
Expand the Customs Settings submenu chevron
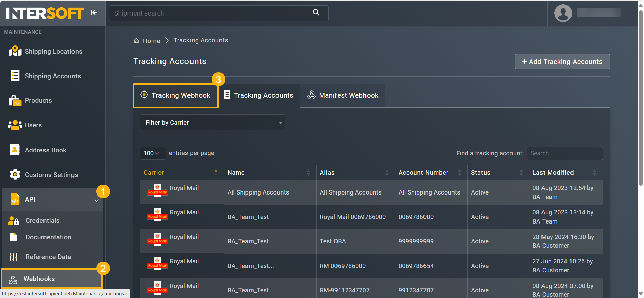(97, 175)
